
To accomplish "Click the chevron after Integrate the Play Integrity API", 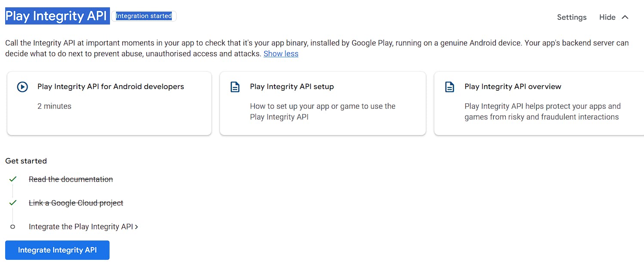I will 137,227.
